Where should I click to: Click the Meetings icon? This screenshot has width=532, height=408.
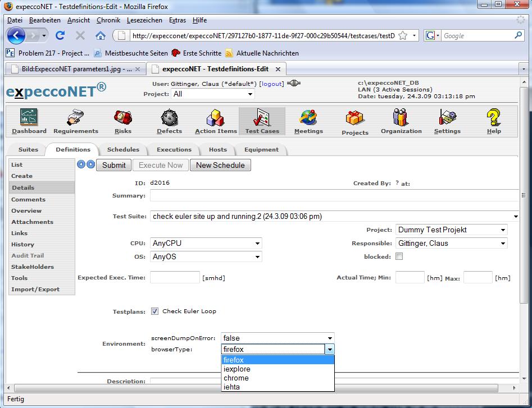tap(308, 118)
